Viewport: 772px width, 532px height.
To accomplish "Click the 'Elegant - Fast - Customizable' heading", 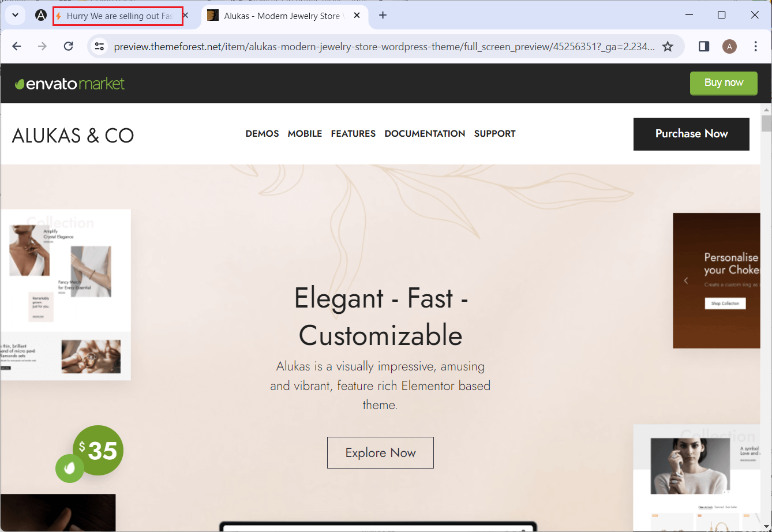I will 380,317.
